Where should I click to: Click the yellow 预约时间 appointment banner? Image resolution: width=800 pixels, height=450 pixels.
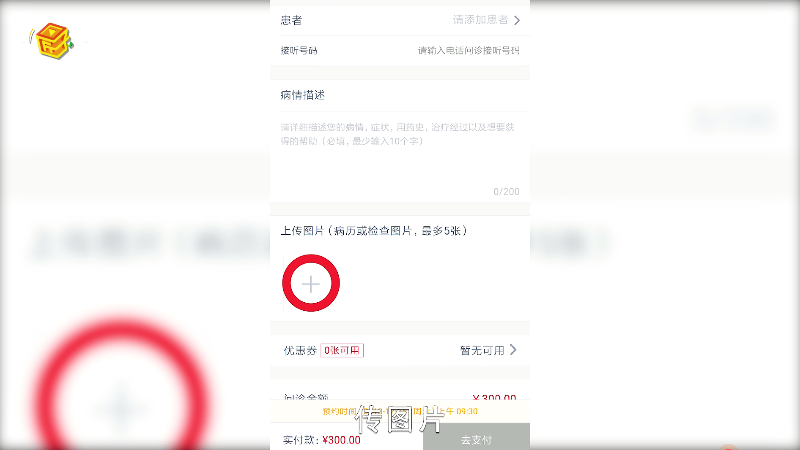click(x=400, y=411)
